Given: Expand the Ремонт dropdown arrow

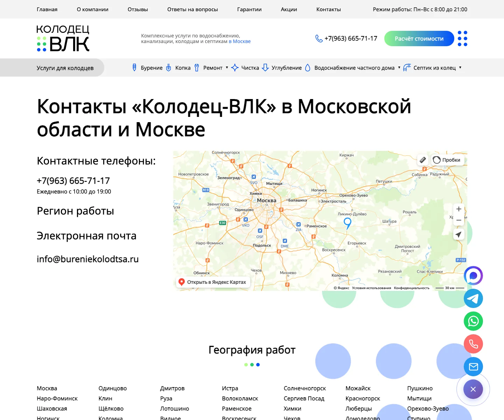Looking at the screenshot, I should [x=227, y=68].
